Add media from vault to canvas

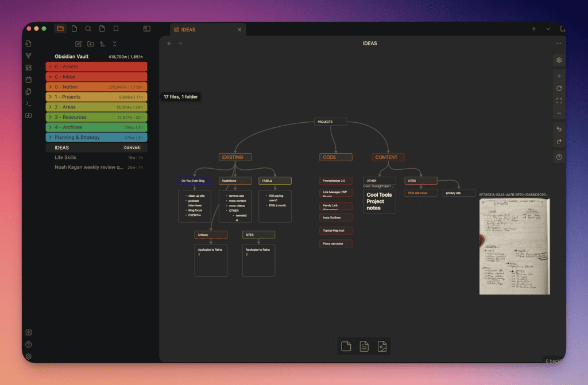pyautogui.click(x=382, y=347)
